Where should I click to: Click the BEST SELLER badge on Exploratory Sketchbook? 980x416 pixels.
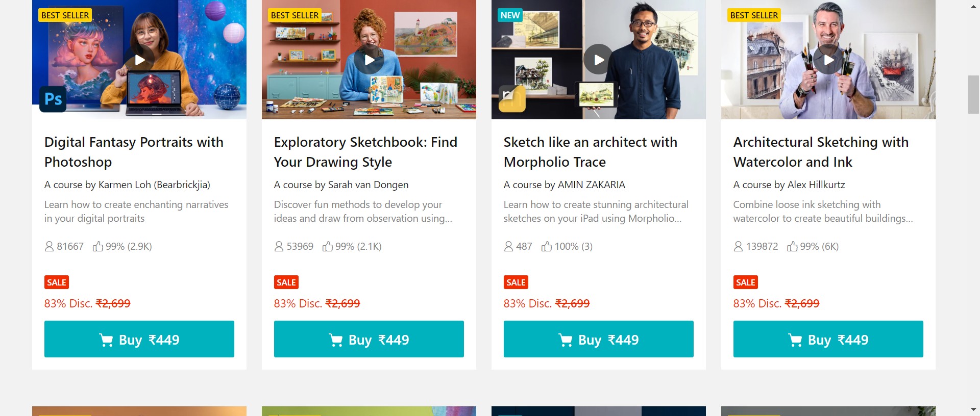point(295,15)
